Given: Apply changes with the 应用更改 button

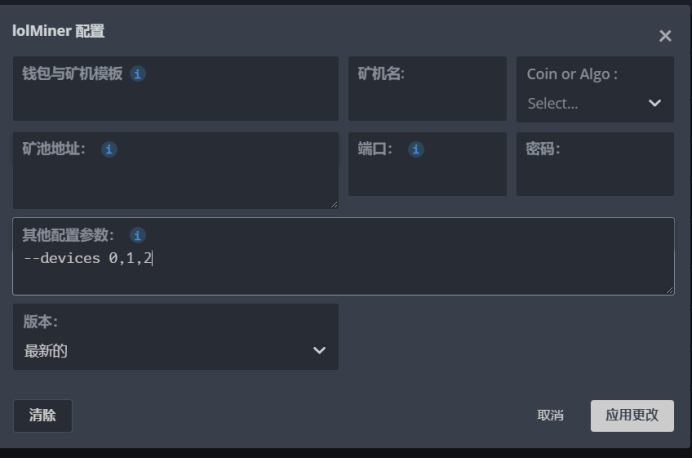Looking at the screenshot, I should [632, 415].
